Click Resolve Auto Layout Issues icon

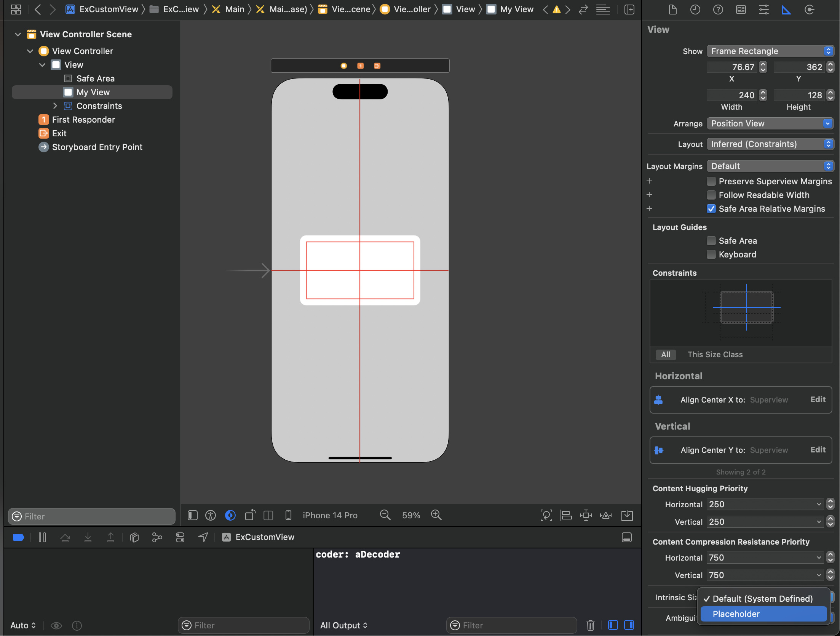tap(605, 515)
